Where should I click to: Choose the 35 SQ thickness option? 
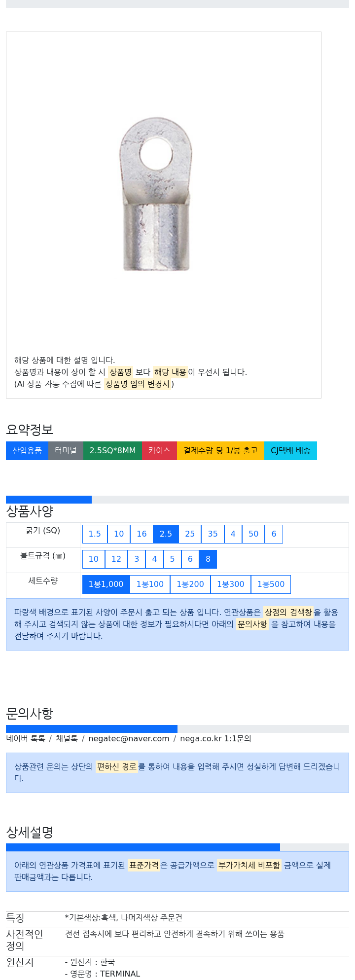[x=213, y=534]
